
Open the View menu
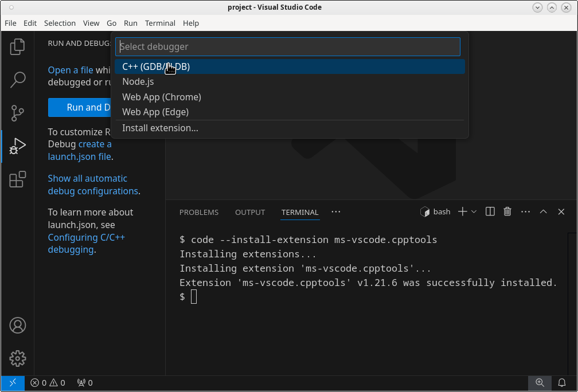(91, 23)
